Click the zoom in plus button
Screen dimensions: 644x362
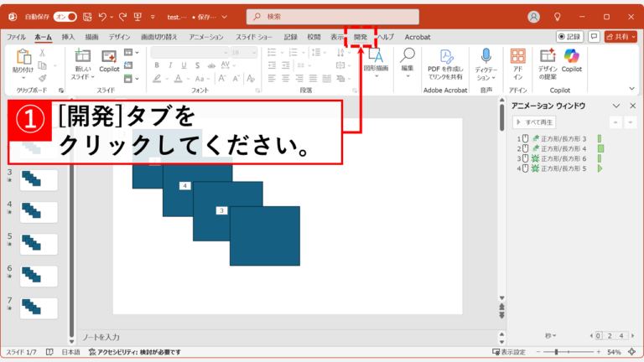pyautogui.click(x=599, y=352)
